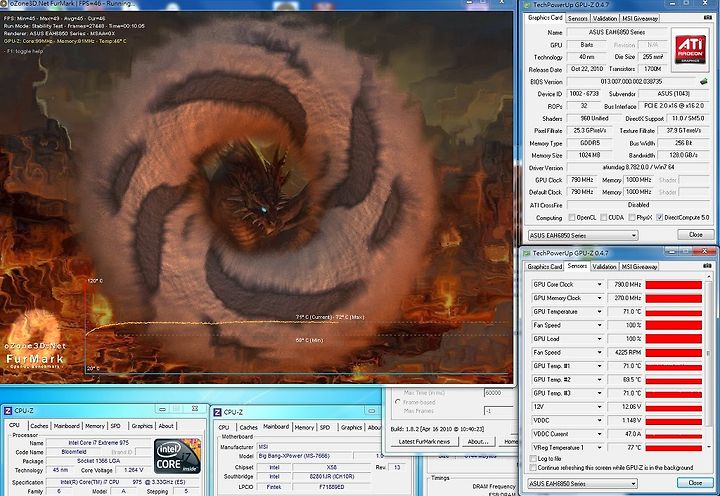Open the 12V sensor dropdown

(599, 407)
